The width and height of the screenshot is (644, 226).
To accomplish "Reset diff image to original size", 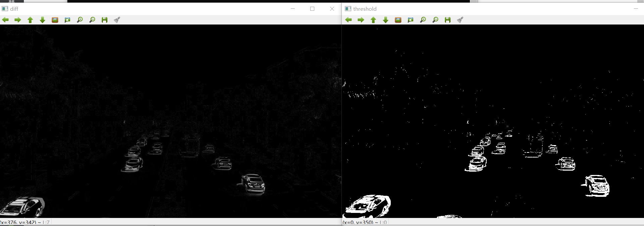I will coord(55,20).
